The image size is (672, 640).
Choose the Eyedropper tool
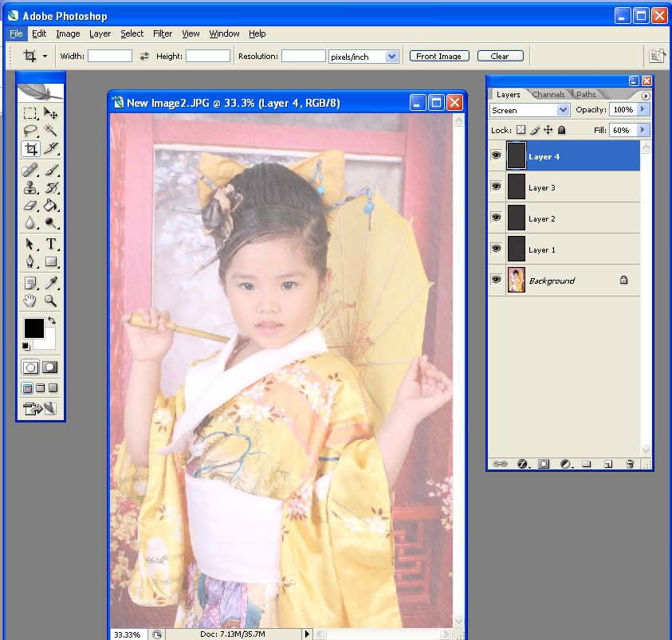coord(51,282)
